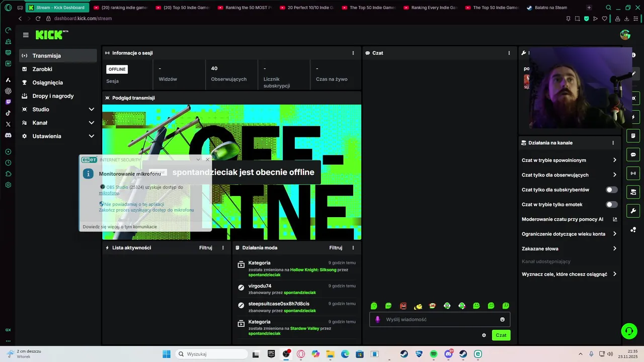Open X in Opera sidebar

(x=8, y=124)
